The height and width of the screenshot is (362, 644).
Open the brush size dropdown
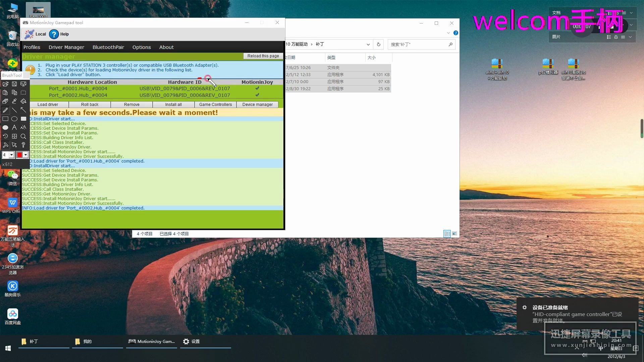[11, 155]
